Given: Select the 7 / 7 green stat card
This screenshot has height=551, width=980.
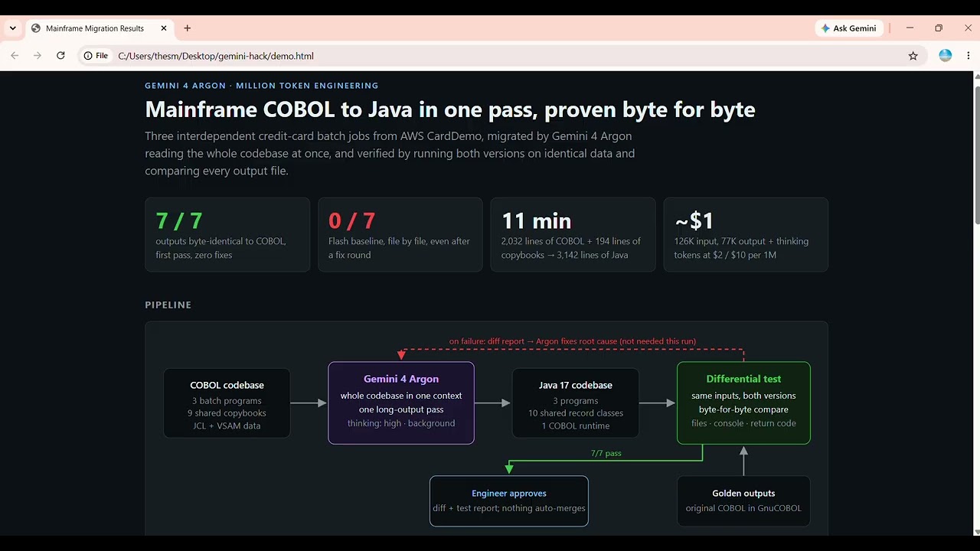Looking at the screenshot, I should coord(227,235).
